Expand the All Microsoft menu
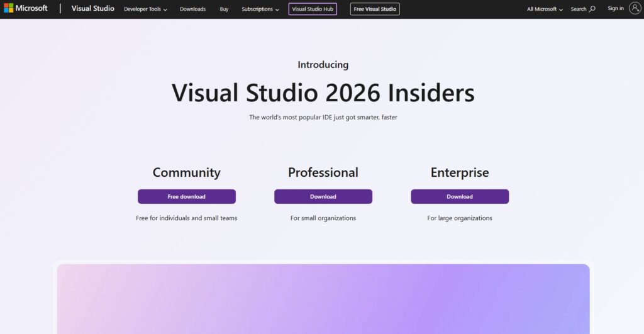This screenshot has width=644, height=334. tap(545, 9)
